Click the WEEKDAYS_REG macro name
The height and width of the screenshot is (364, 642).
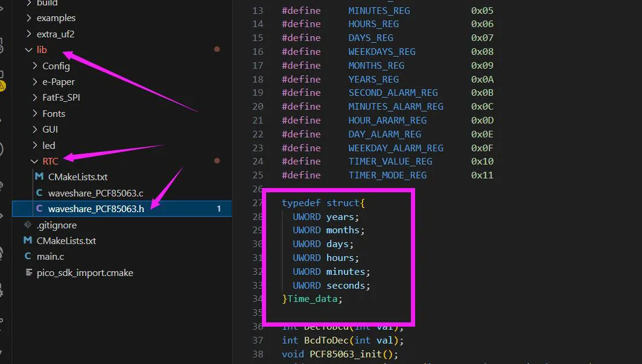(382, 52)
